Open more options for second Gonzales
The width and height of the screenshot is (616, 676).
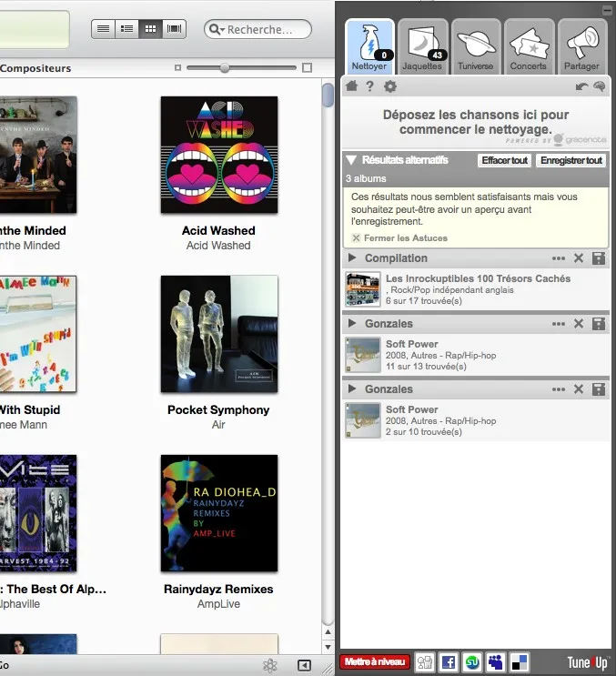pyautogui.click(x=559, y=389)
